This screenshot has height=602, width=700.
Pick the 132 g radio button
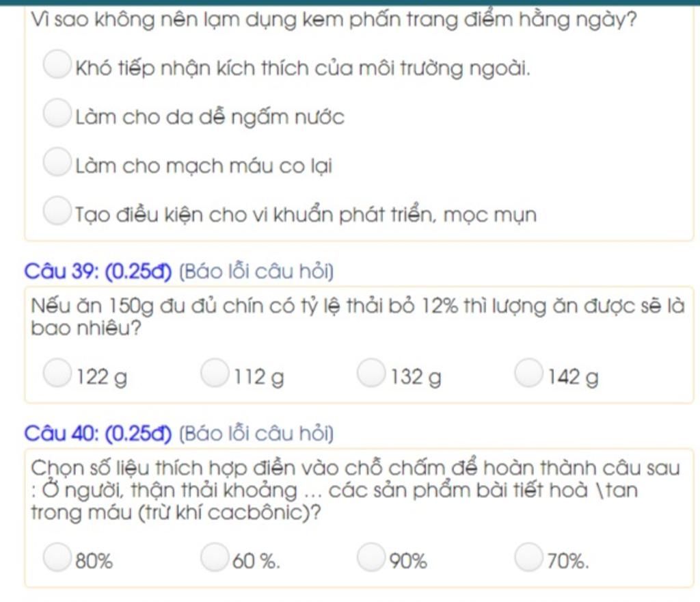tap(371, 372)
